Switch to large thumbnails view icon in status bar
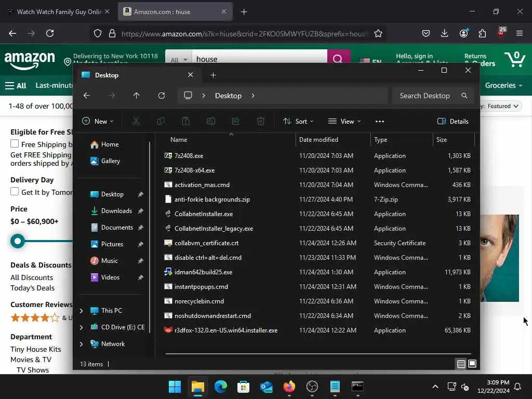Screen dimensions: 532x399 click(x=472, y=364)
